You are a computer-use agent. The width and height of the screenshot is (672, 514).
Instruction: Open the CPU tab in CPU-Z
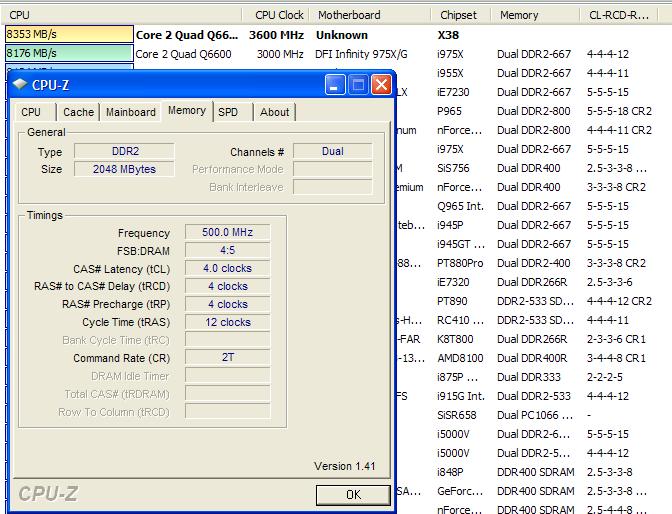31,112
